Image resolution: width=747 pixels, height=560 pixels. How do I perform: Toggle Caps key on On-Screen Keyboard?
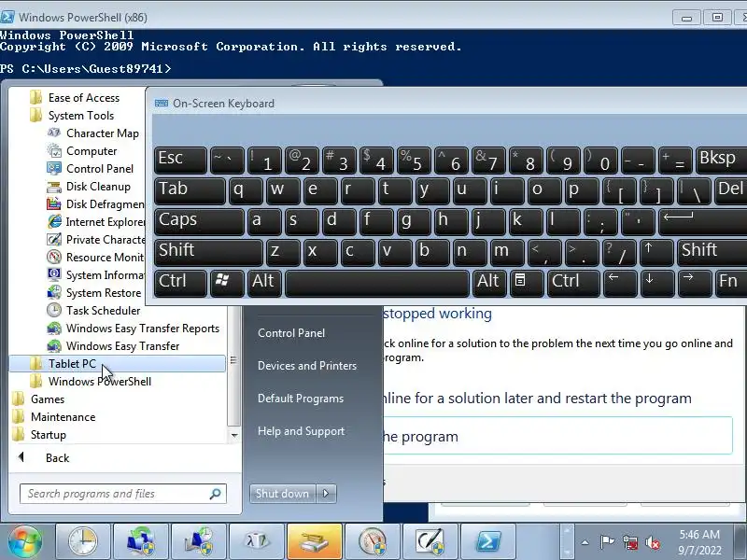199,221
